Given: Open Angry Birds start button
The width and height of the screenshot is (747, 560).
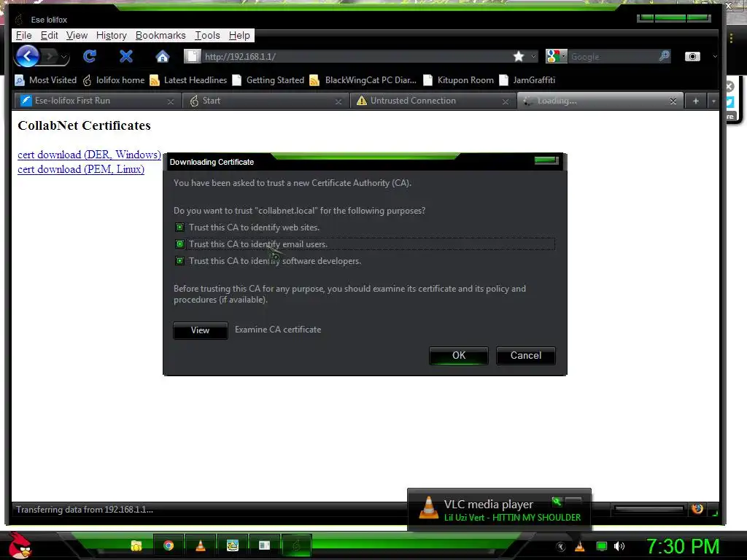Looking at the screenshot, I should pyautogui.click(x=20, y=545).
